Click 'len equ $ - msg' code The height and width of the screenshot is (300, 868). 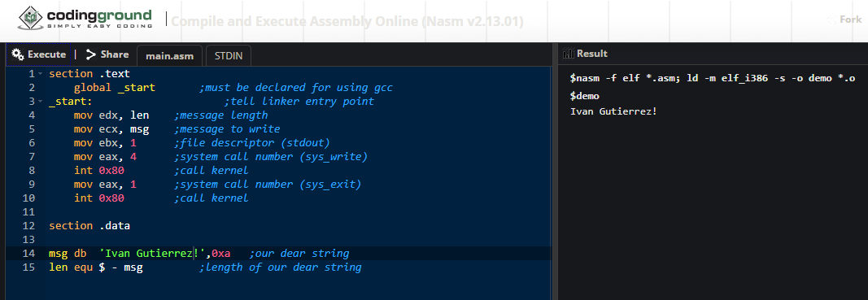point(96,267)
